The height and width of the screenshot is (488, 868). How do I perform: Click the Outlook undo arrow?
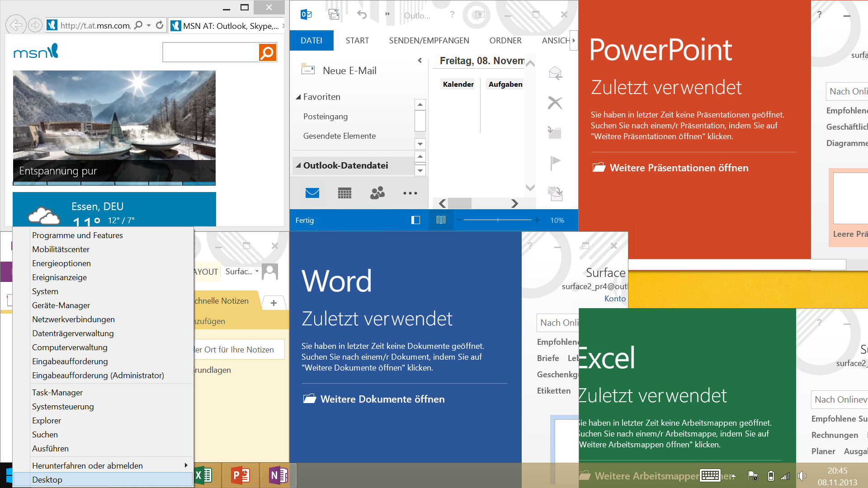point(362,14)
